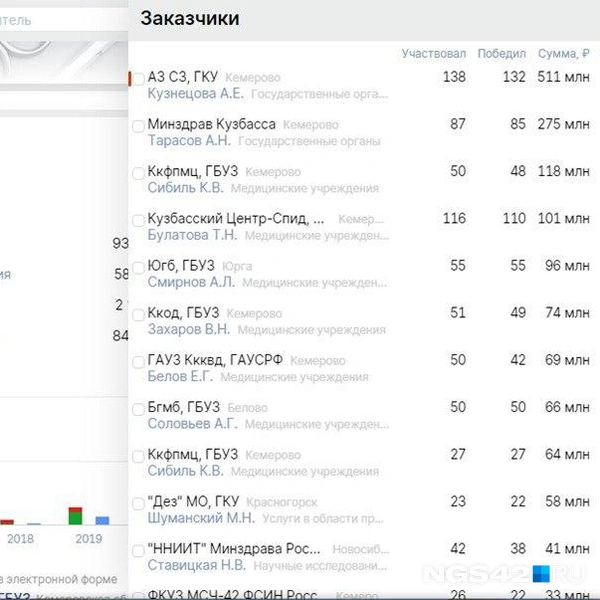
Task: Select the 96 млн amount
Action: click(567, 266)
